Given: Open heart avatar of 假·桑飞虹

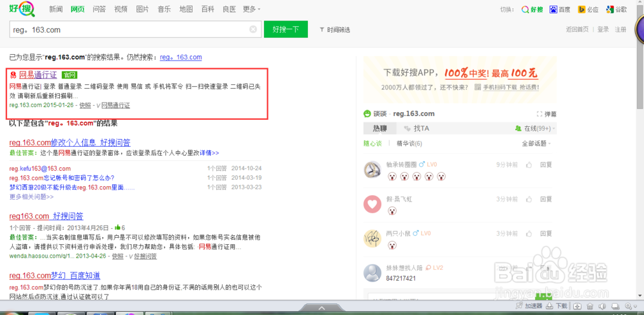Looking at the screenshot, I should [372, 204].
